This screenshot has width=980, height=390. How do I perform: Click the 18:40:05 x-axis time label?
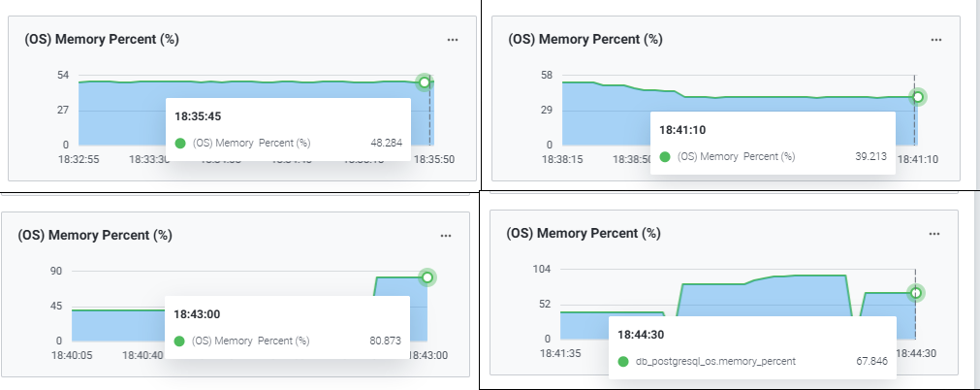[71, 356]
